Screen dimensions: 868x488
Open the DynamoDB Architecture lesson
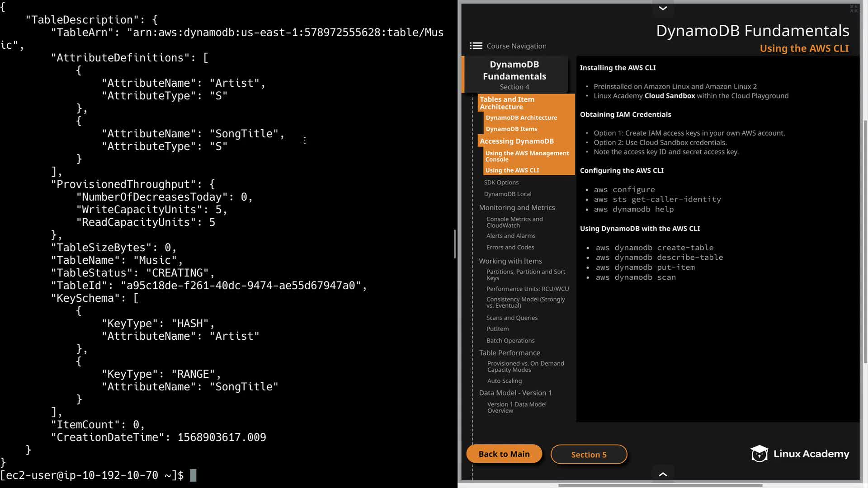pyautogui.click(x=521, y=117)
